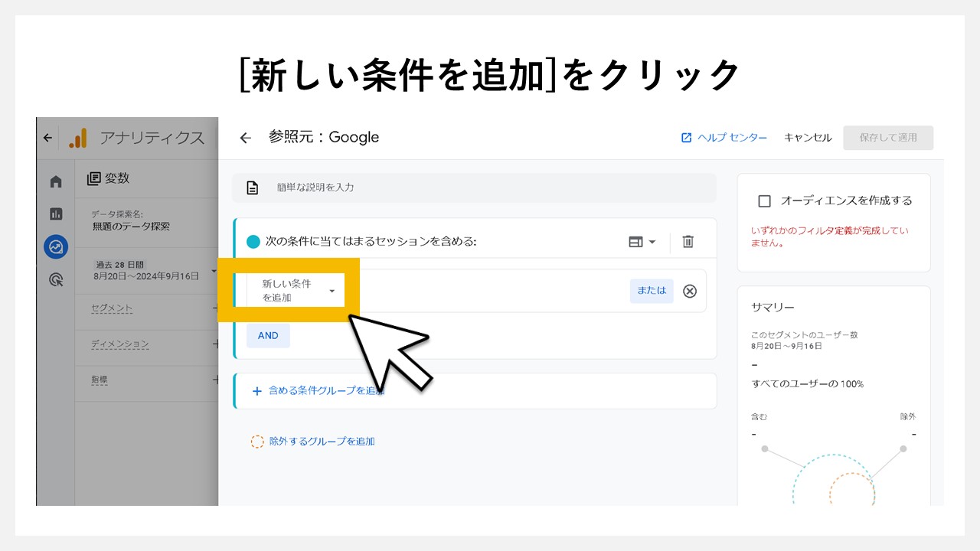The height and width of the screenshot is (551, 980).
Task: Add a segment with セグメント plus
Action: [214, 308]
